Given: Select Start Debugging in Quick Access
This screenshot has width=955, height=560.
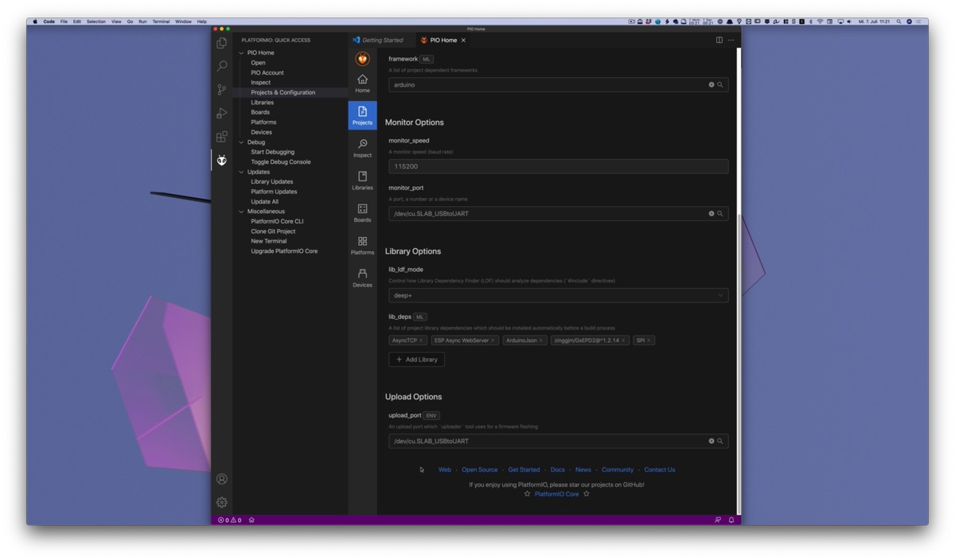Looking at the screenshot, I should [x=273, y=152].
